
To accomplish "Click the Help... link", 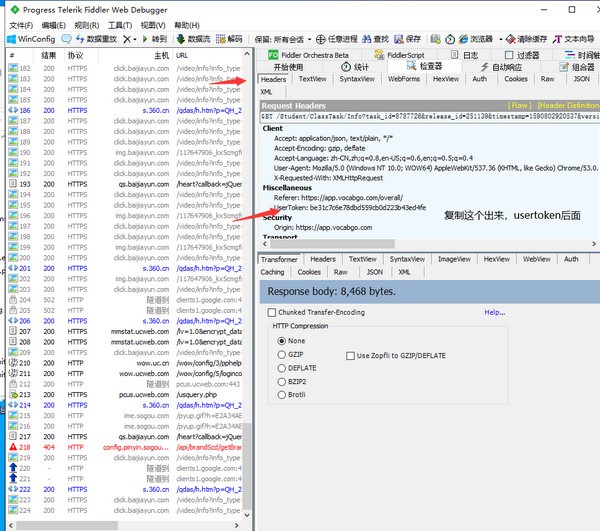I will [x=494, y=312].
